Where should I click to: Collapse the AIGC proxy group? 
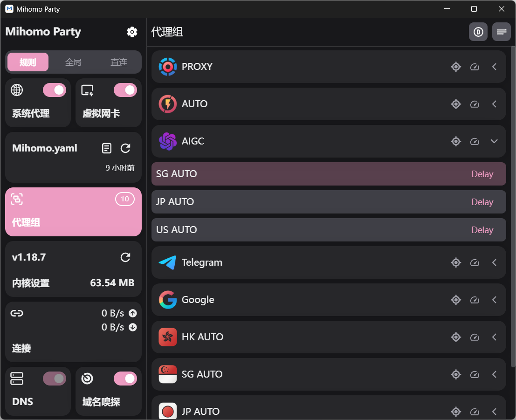click(x=495, y=141)
